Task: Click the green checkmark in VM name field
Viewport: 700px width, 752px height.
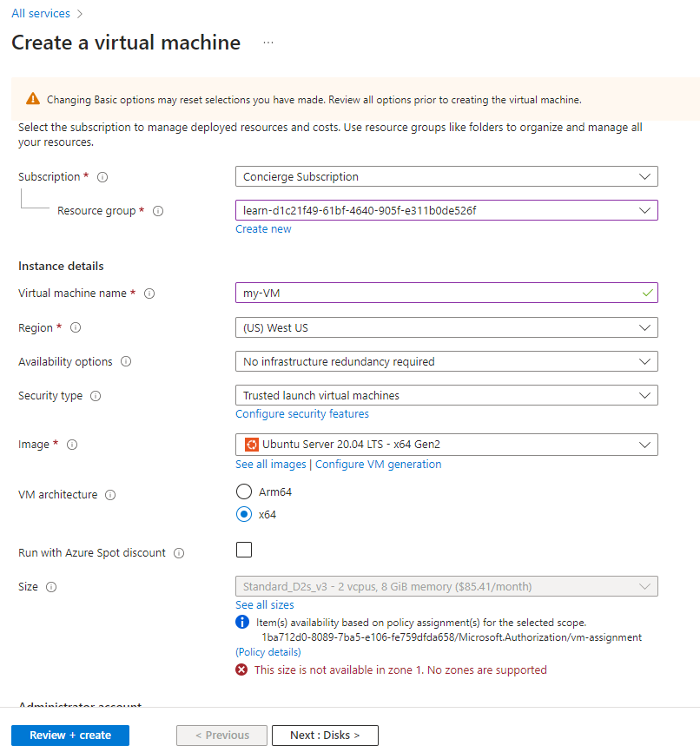Action: (647, 293)
